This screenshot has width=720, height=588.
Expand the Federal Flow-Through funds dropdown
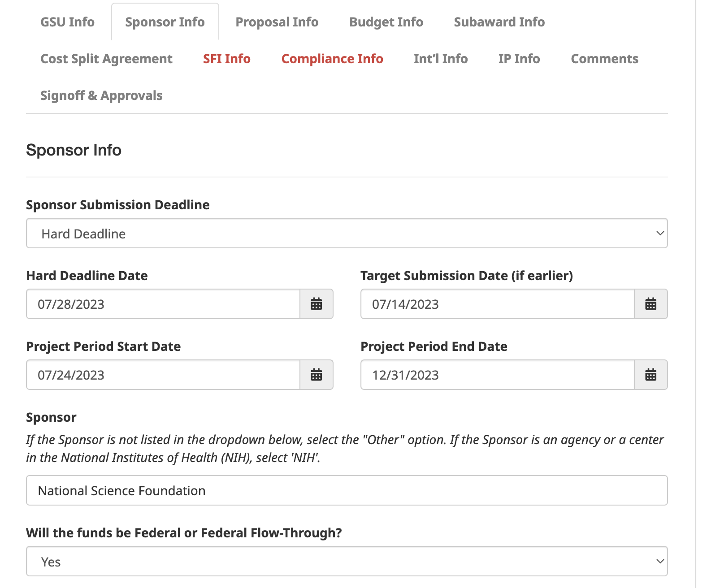347,562
